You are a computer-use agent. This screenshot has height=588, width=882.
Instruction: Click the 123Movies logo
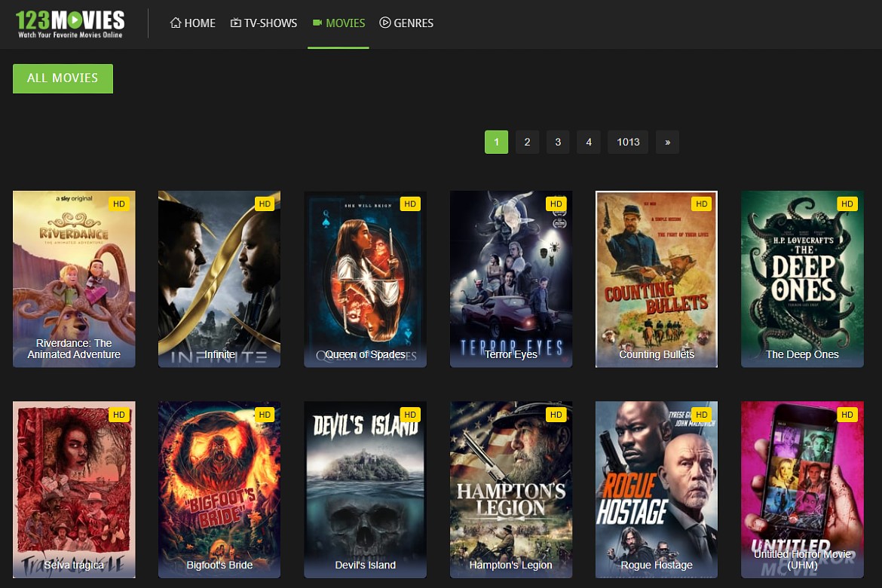pos(70,23)
